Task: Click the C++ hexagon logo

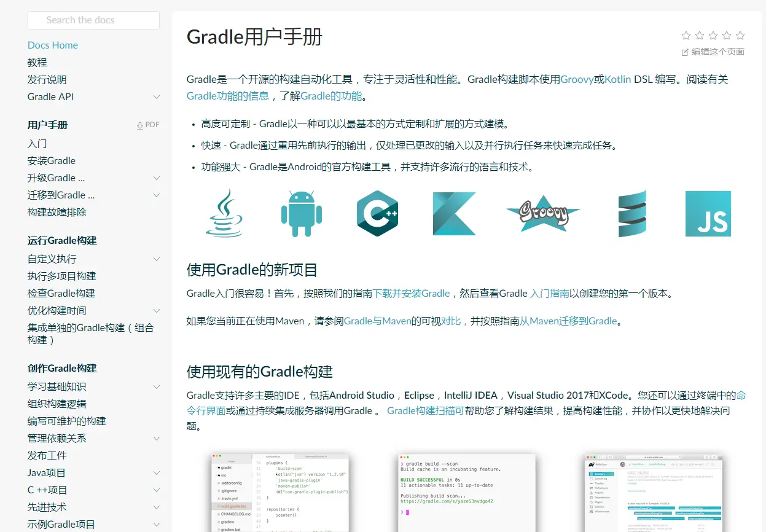Action: 377,213
